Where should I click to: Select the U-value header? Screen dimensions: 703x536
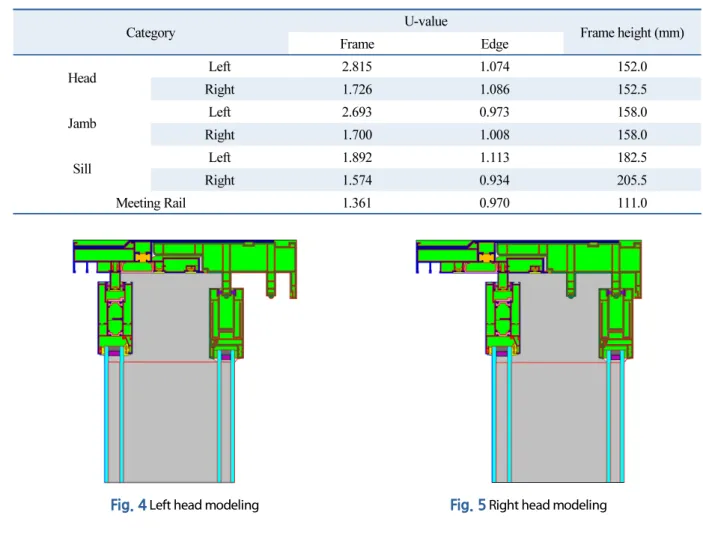[425, 21]
